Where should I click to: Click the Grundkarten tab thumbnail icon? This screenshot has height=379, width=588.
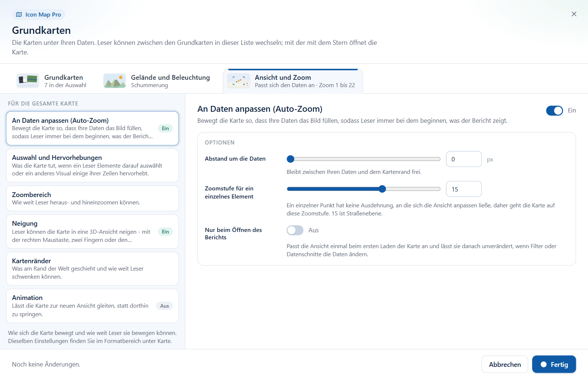(28, 81)
